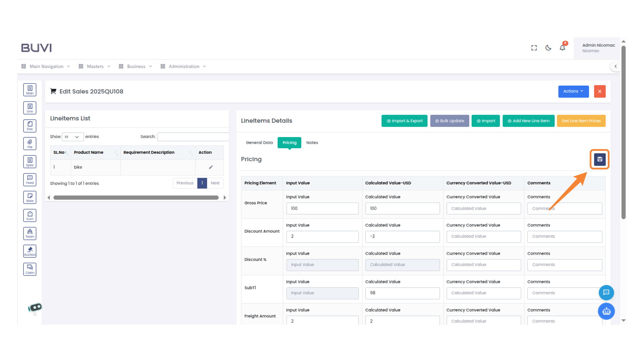Click the Auction sidebar icon
The width and height of the screenshot is (644, 362).
pos(30,251)
